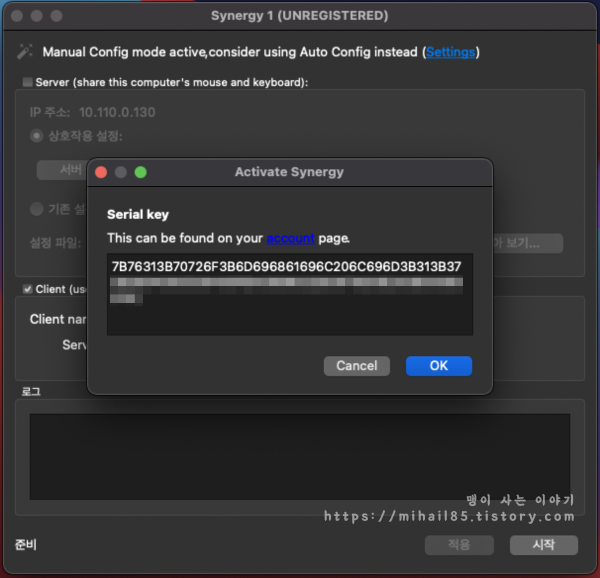
Task: Click the 찾아 보기 browse button
Action: [x=528, y=243]
